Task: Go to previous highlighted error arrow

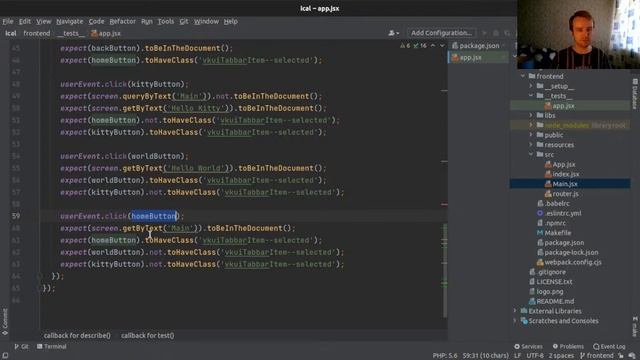Action: 433,46
